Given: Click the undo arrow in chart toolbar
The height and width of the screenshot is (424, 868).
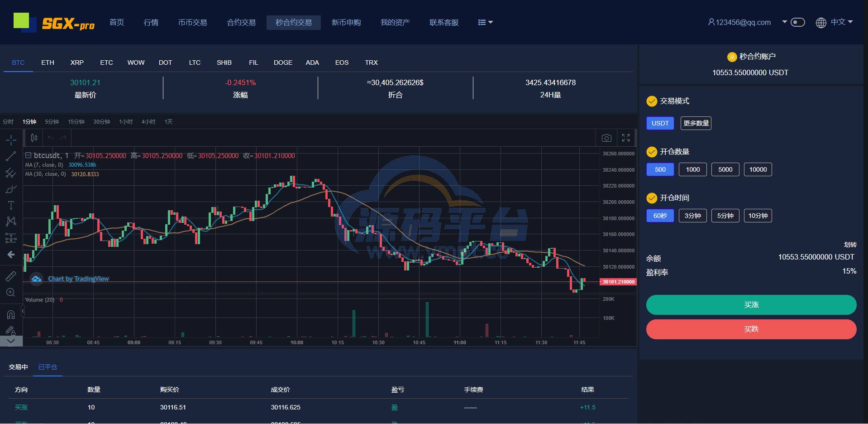Looking at the screenshot, I should pos(51,138).
